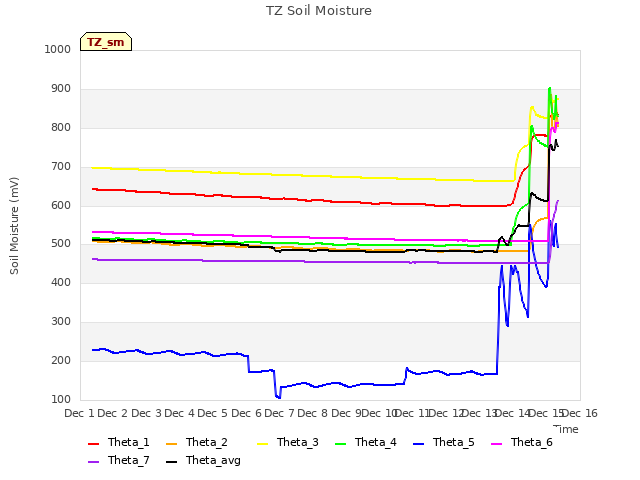Click the green Theta_4 legend swatch
The image size is (640, 480).
(340, 444)
